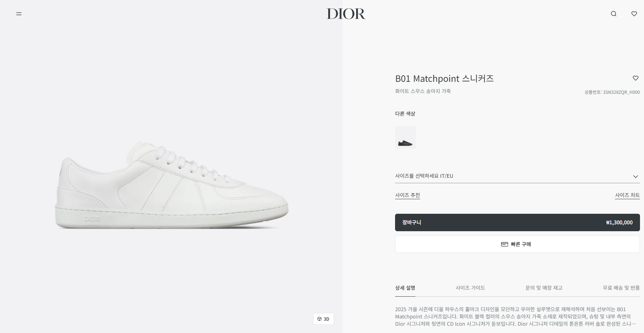Screen dimensions: 644x333
Task: Click the card icon in 빠른 구매
Action: 504,244
